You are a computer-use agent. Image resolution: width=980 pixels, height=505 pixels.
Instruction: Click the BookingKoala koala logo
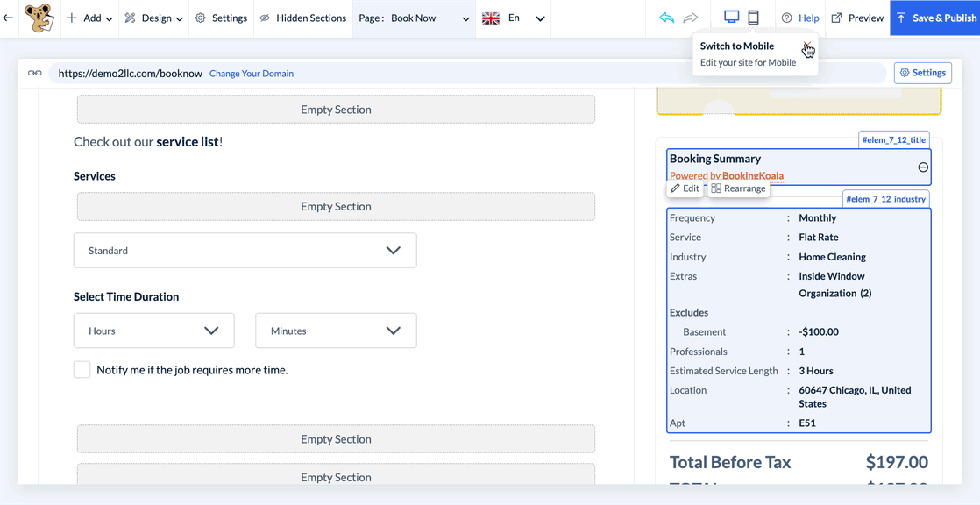point(37,18)
